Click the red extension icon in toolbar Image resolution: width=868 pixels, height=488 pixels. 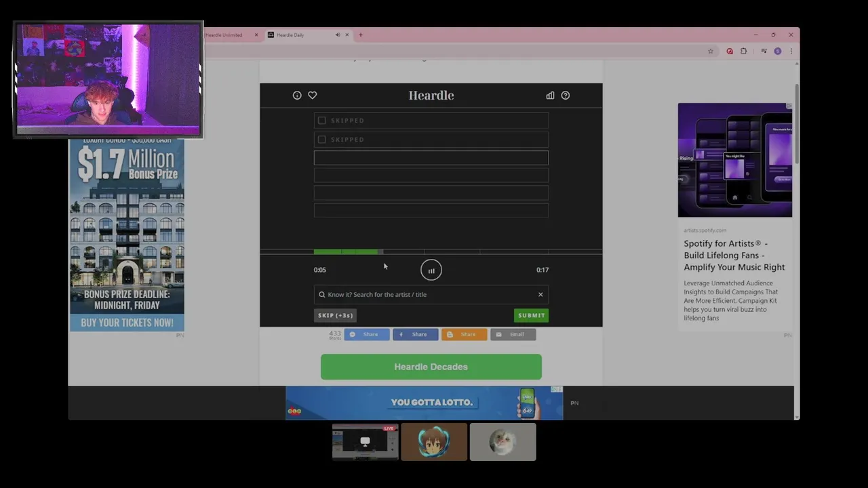point(730,51)
